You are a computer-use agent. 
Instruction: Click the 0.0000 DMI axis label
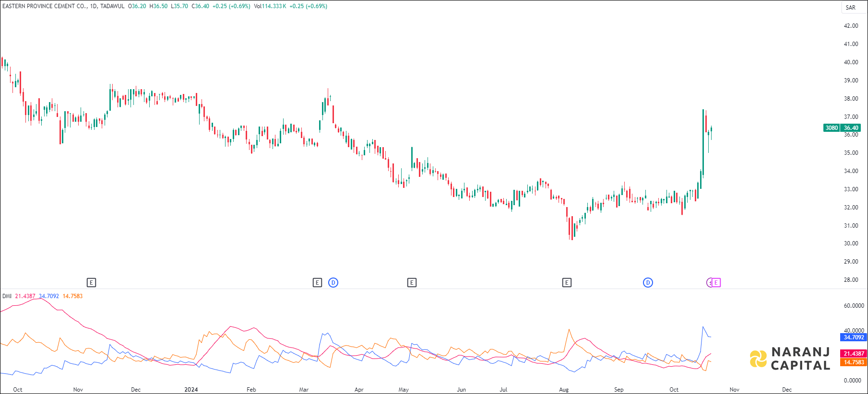(854, 381)
